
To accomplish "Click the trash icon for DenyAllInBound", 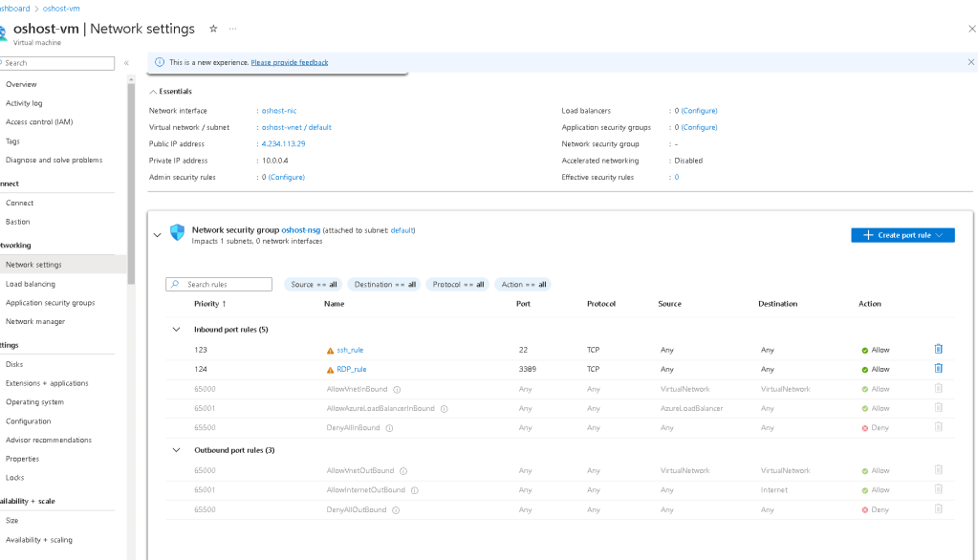I will [x=938, y=427].
